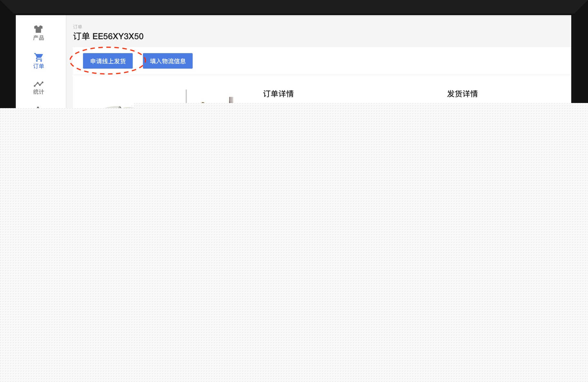Screen dimensions: 588x382
Task: Click the 发货详情 heading
Action: [462, 94]
